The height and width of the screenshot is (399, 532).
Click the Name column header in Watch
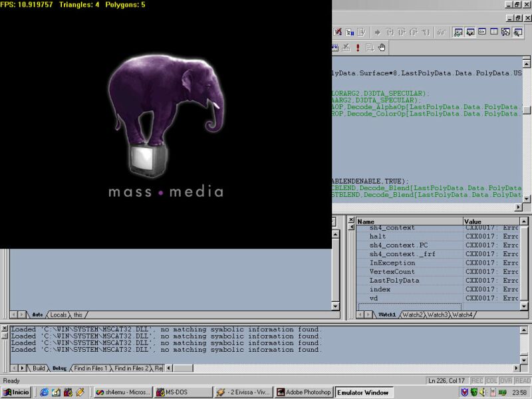click(x=409, y=221)
